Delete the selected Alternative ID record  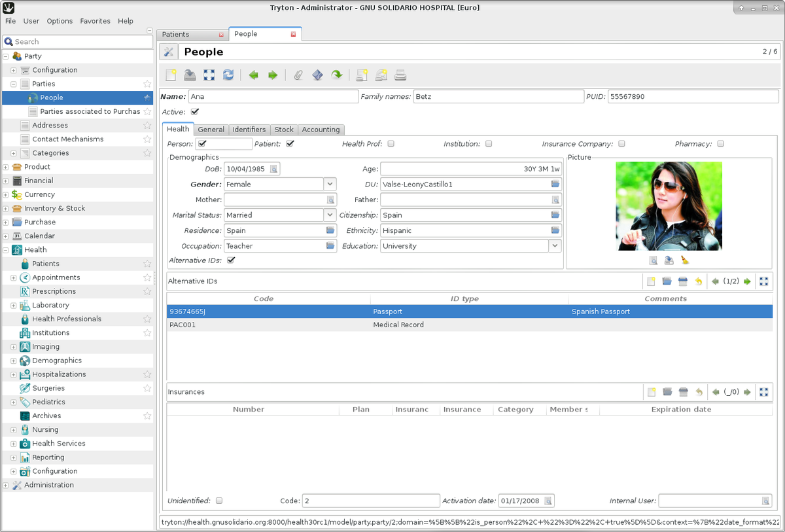click(x=682, y=281)
